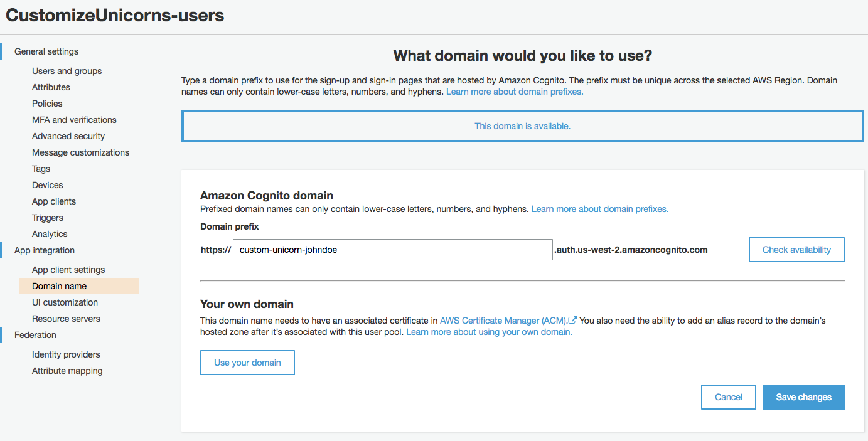Select Domain name in the sidebar

(78, 286)
